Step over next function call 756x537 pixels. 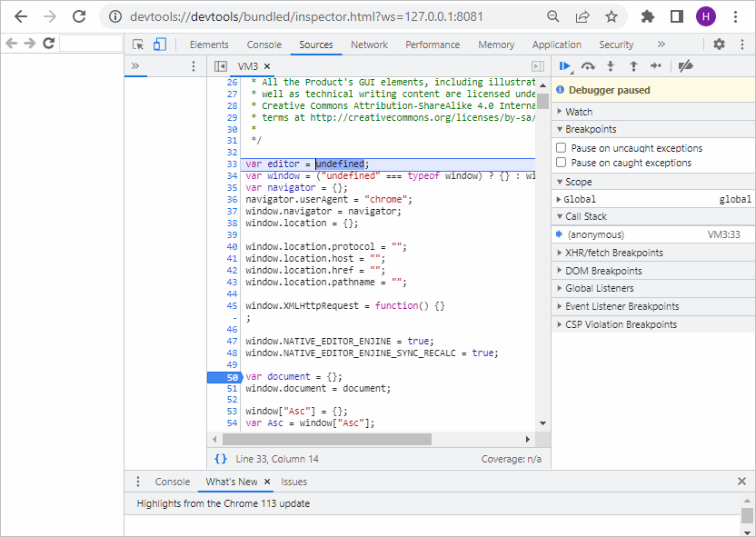pos(588,66)
